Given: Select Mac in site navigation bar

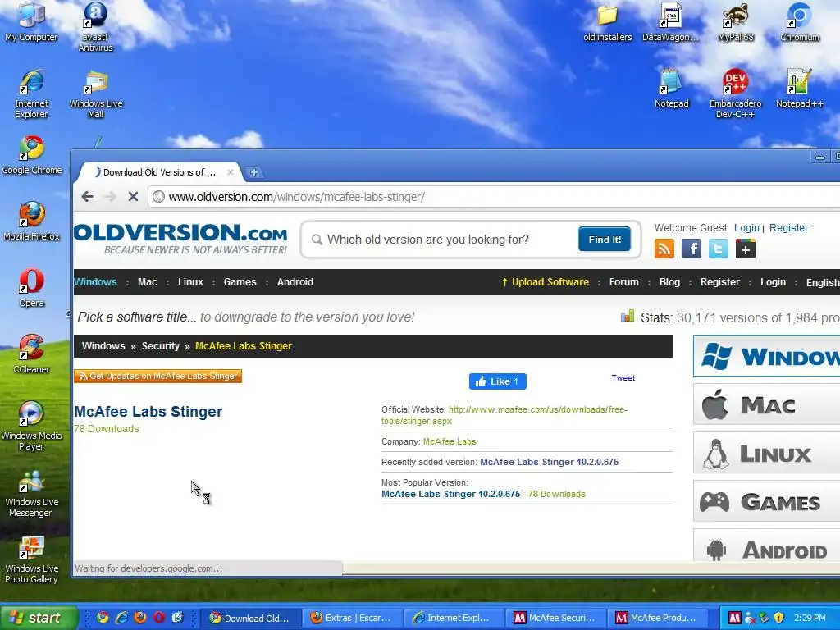Looking at the screenshot, I should pos(148,282).
